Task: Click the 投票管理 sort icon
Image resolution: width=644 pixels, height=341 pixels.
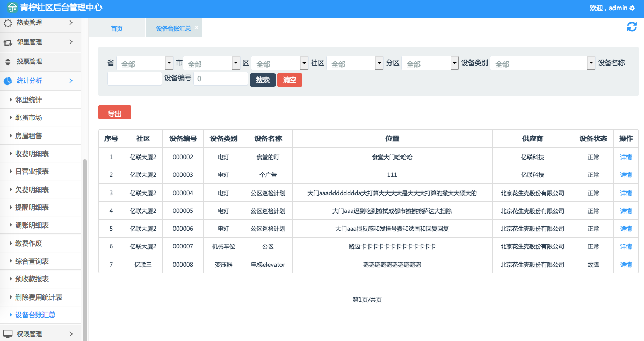Action: pyautogui.click(x=8, y=62)
